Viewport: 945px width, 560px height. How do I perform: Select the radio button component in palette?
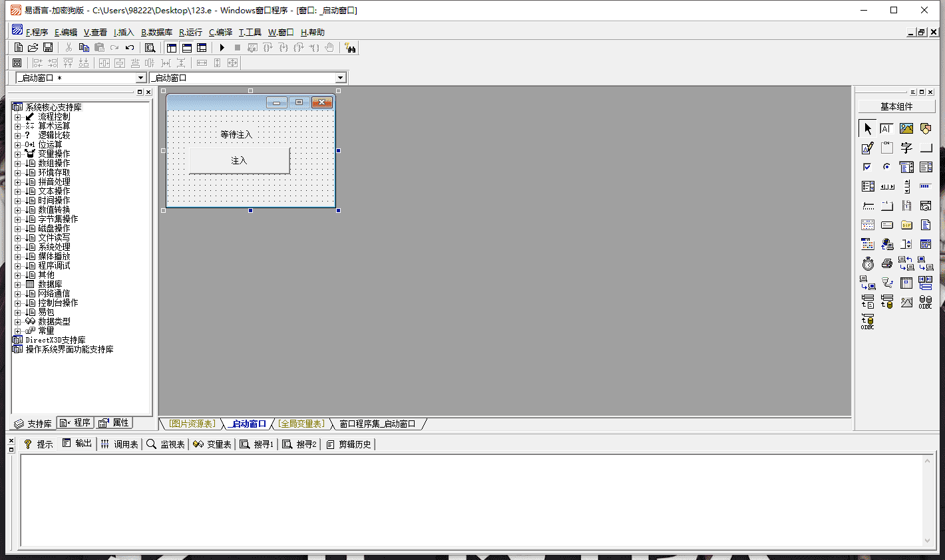coord(887,167)
